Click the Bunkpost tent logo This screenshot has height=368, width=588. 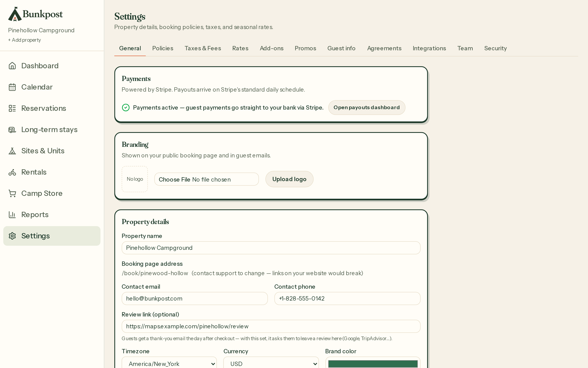(15, 14)
